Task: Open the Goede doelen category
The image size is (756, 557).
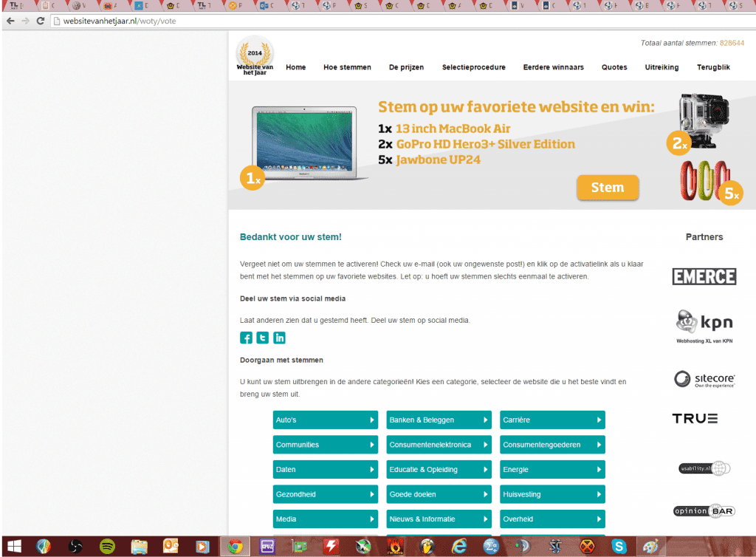Action: coord(439,494)
